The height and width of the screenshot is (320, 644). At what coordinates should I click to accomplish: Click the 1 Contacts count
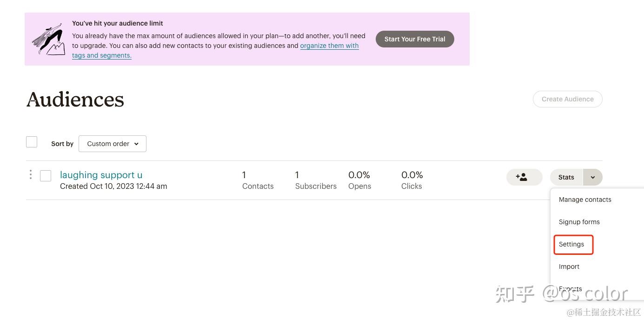coord(258,180)
